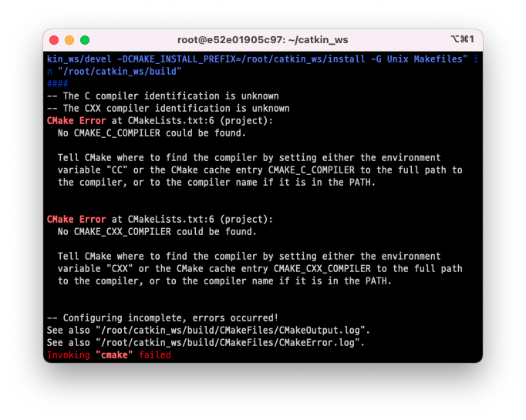This screenshot has height=420, width=526.
Task: Click the red 'Invoking "cmake" failed' line
Action: click(x=109, y=355)
